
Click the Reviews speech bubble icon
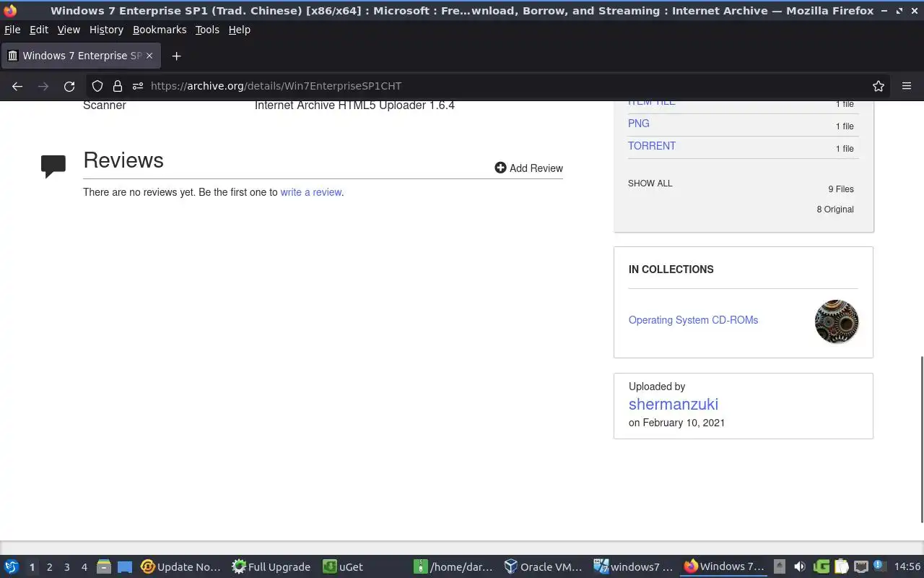[53, 166]
